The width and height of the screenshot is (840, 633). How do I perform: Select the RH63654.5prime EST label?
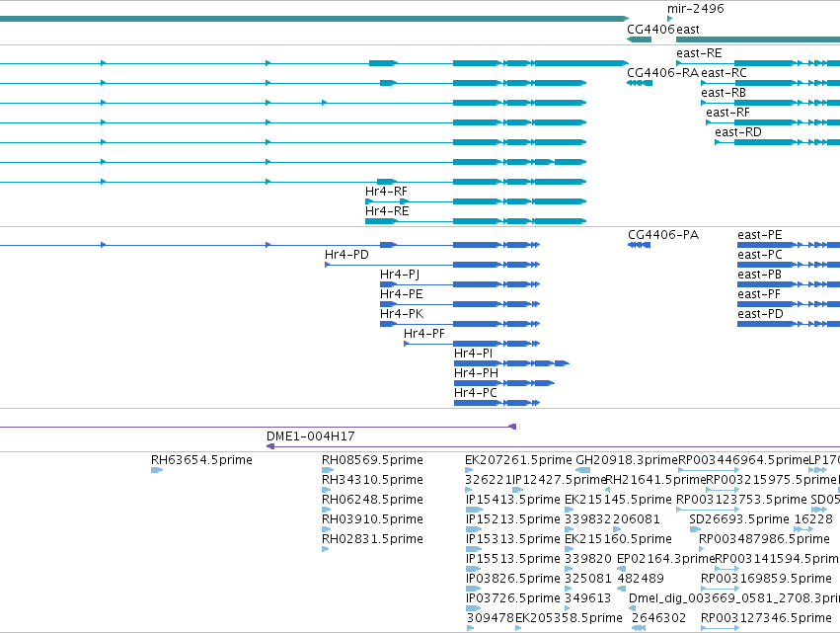coord(201,460)
